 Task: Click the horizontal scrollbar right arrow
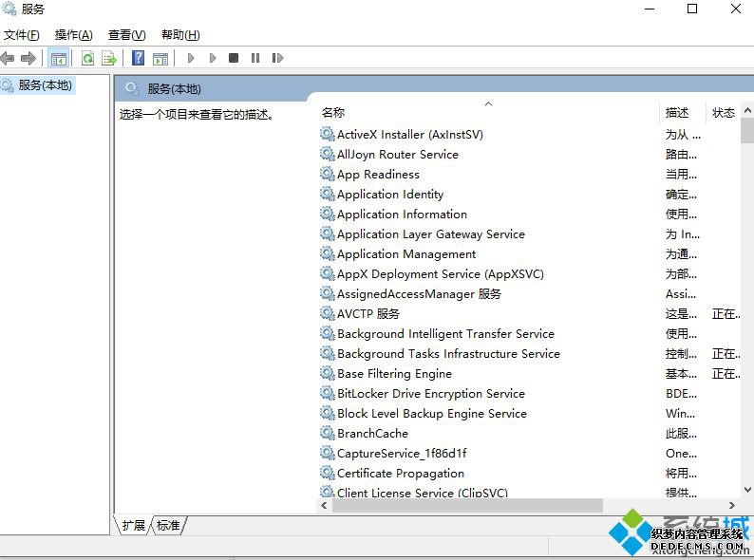732,505
